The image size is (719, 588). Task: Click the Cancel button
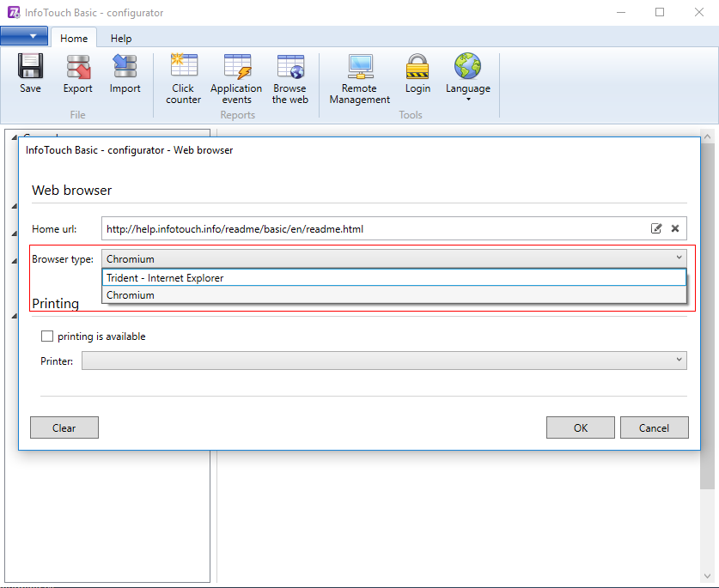tap(655, 427)
